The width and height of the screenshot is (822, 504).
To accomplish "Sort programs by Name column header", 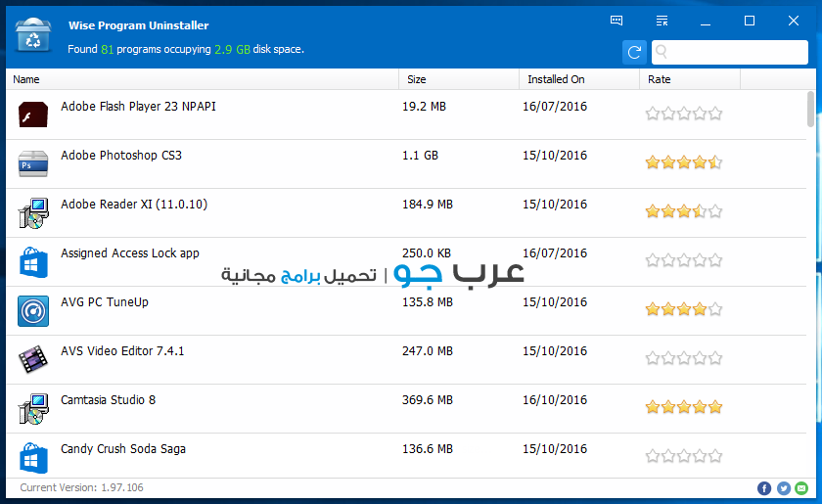I will 203,79.
